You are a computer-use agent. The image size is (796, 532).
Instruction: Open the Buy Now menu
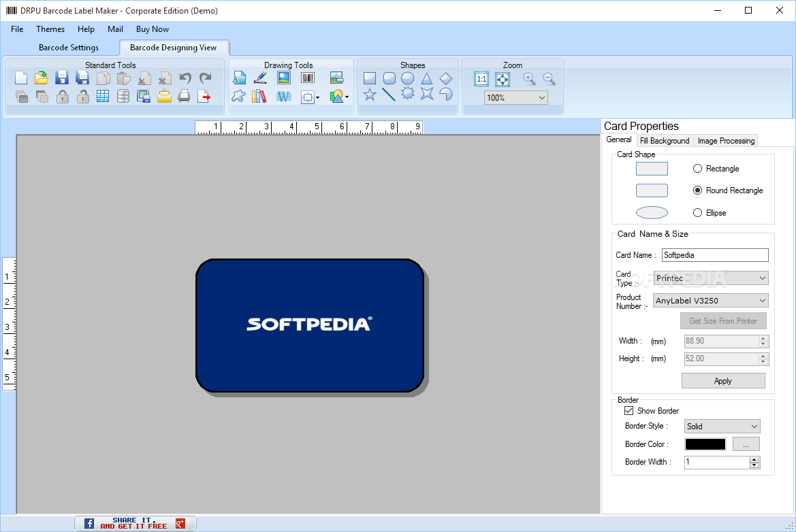[x=153, y=29]
